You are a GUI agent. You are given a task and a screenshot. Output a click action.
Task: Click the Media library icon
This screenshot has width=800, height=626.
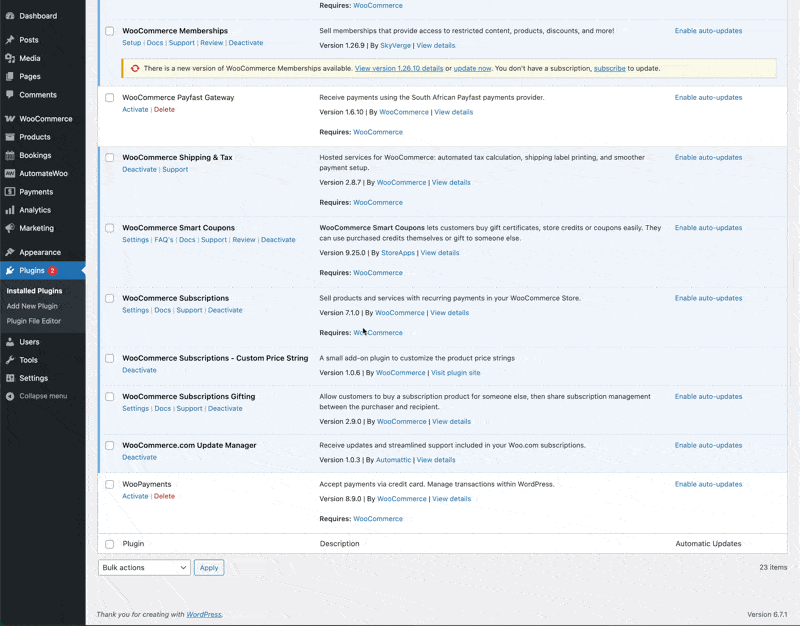(10, 58)
